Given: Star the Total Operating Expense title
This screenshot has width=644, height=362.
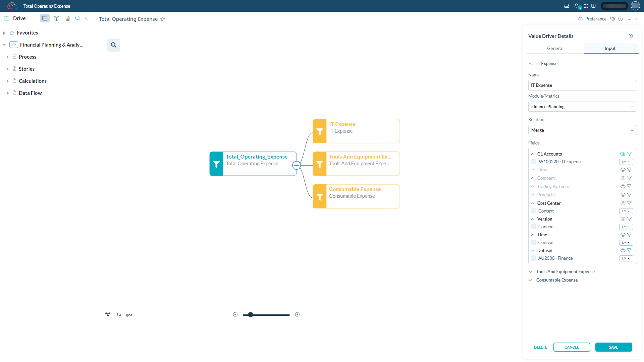Looking at the screenshot, I should 163,19.
